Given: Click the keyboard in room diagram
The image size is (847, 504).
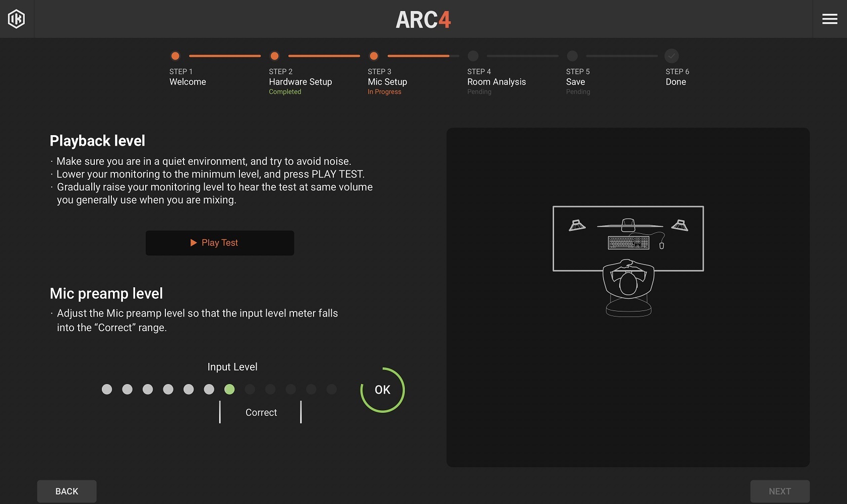Looking at the screenshot, I should [629, 243].
